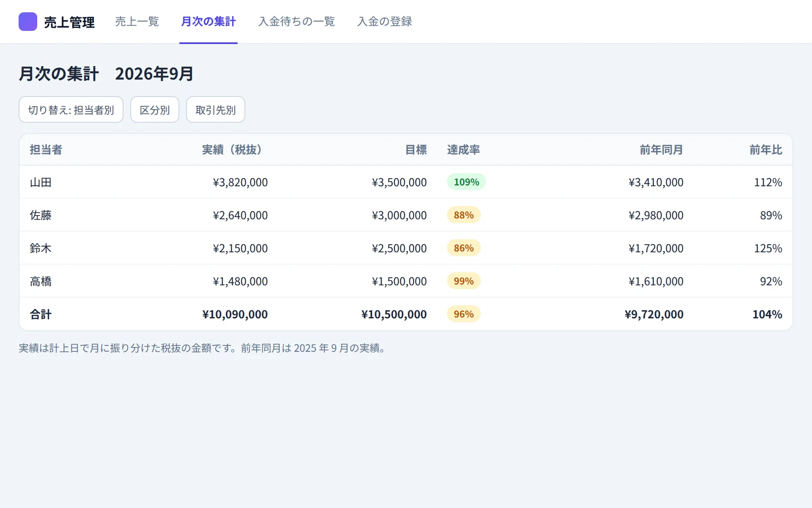Click the ¥3,500,000 target cell
Image resolution: width=812 pixels, height=508 pixels.
click(399, 182)
